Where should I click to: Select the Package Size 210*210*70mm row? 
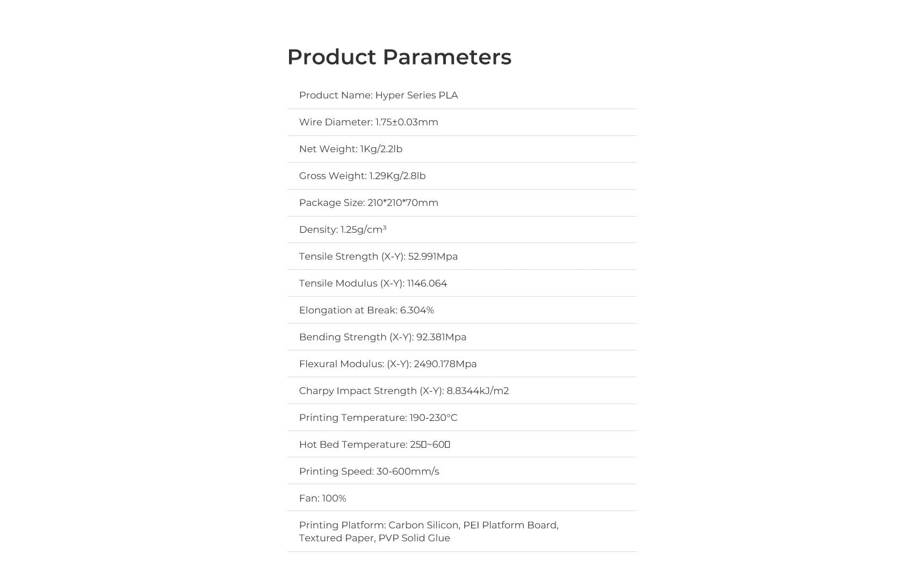tap(369, 203)
